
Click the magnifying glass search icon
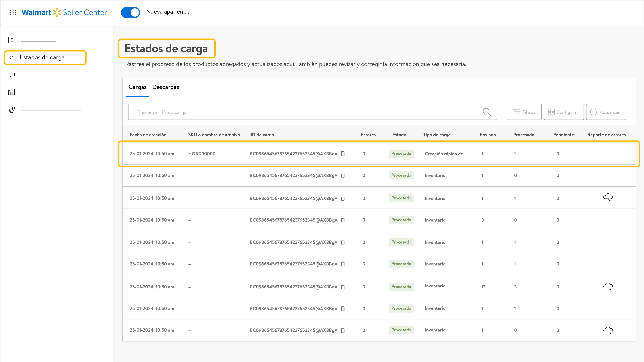487,112
